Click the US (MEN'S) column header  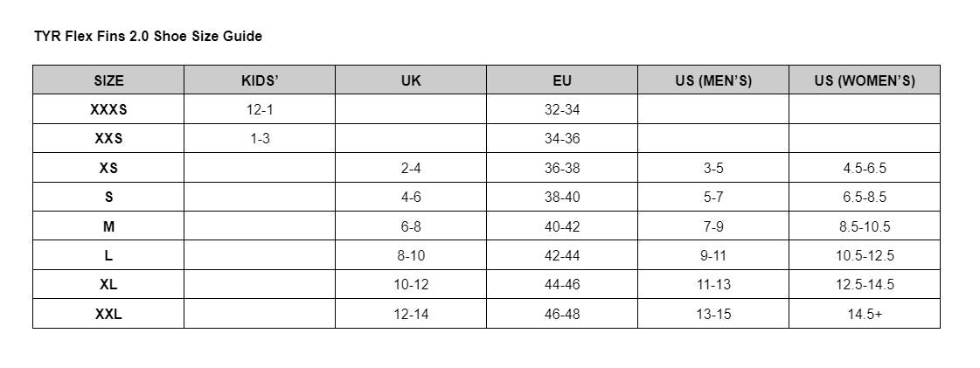(713, 80)
